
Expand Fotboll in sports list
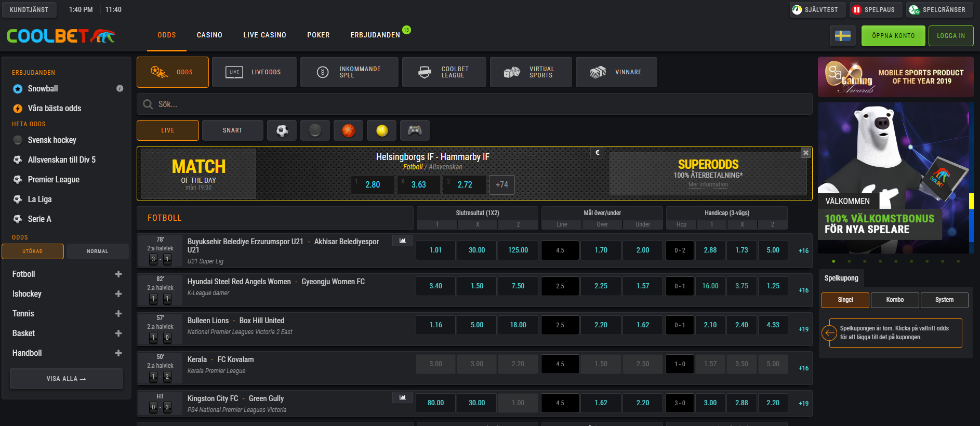pyautogui.click(x=118, y=274)
